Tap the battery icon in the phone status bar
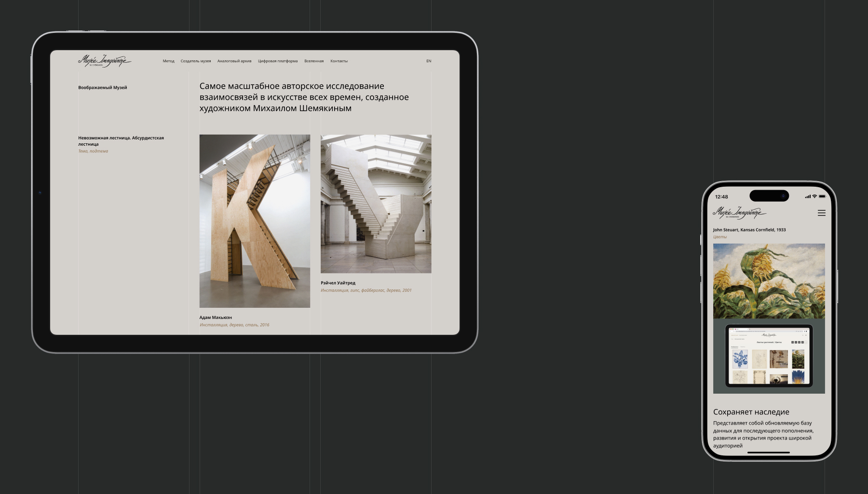 point(822,196)
